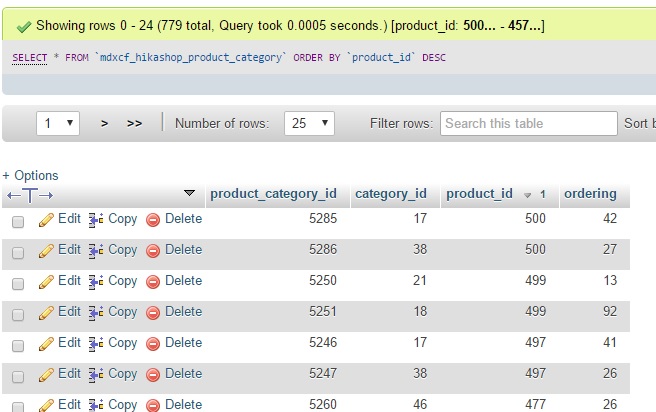
Task: Click the product_id sort direction arrow icon
Action: click(x=528, y=195)
